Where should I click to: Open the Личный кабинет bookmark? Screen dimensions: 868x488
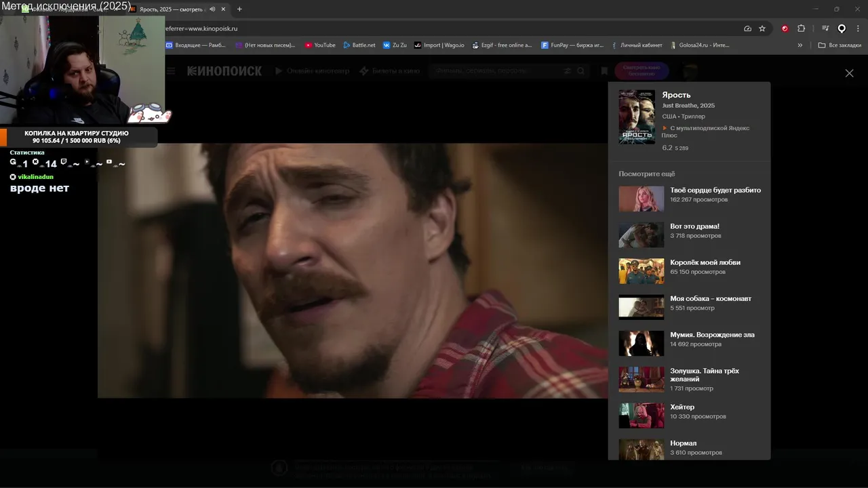(636, 45)
